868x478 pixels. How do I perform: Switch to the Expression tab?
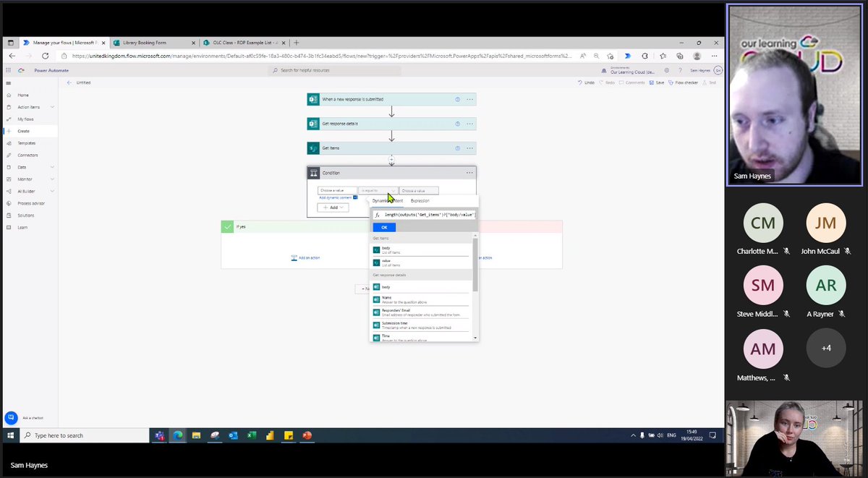420,200
